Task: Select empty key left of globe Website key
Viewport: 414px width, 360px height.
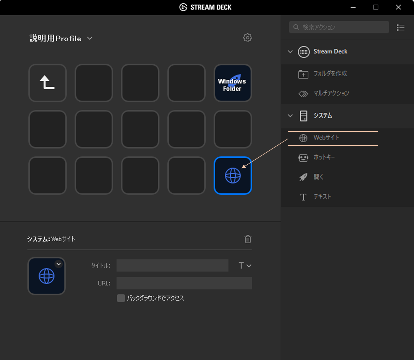Action: [186, 175]
